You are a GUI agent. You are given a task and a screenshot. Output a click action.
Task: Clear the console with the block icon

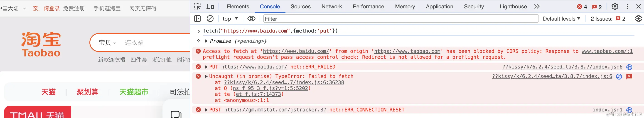(210, 19)
